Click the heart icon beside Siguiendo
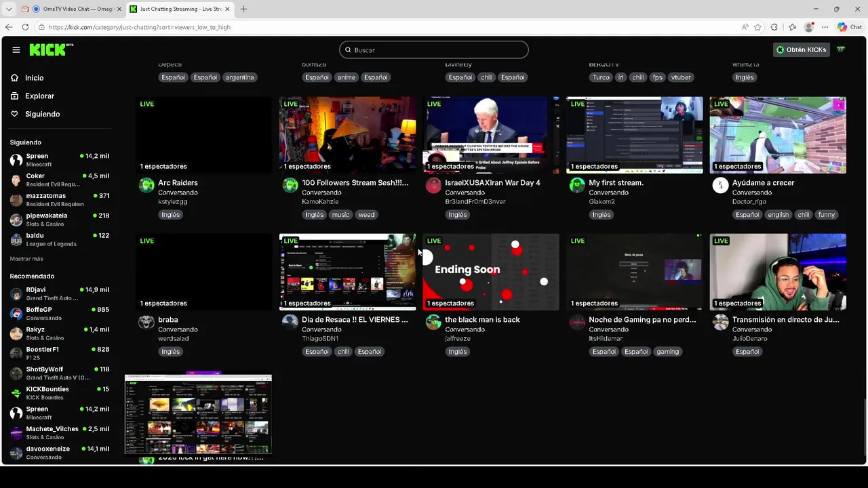Image resolution: width=868 pixels, height=488 pixels. 15,114
